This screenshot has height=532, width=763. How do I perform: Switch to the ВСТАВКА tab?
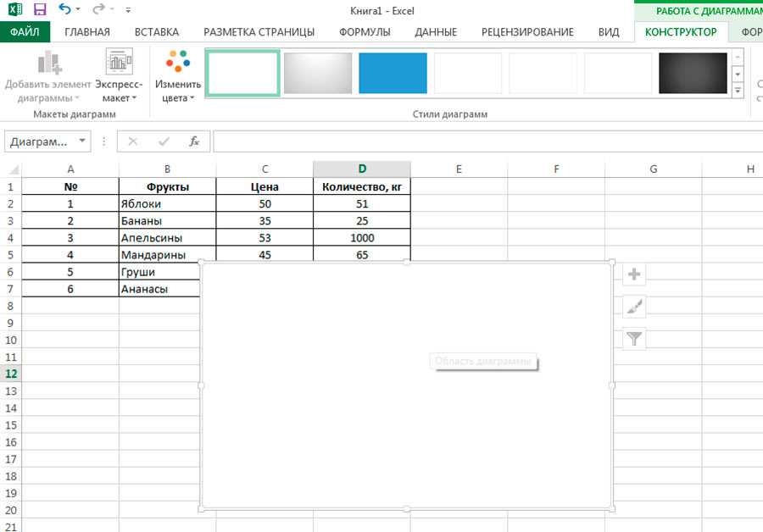(157, 32)
